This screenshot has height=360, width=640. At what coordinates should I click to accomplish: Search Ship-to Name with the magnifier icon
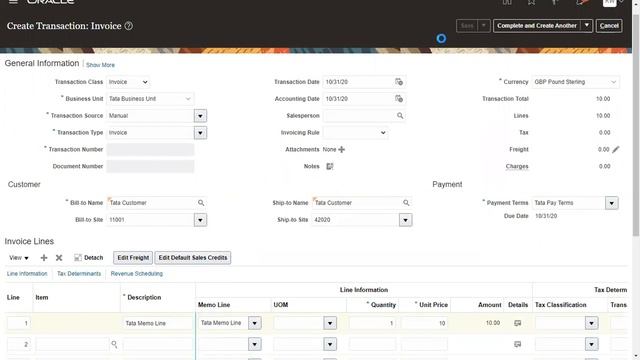pos(406,203)
